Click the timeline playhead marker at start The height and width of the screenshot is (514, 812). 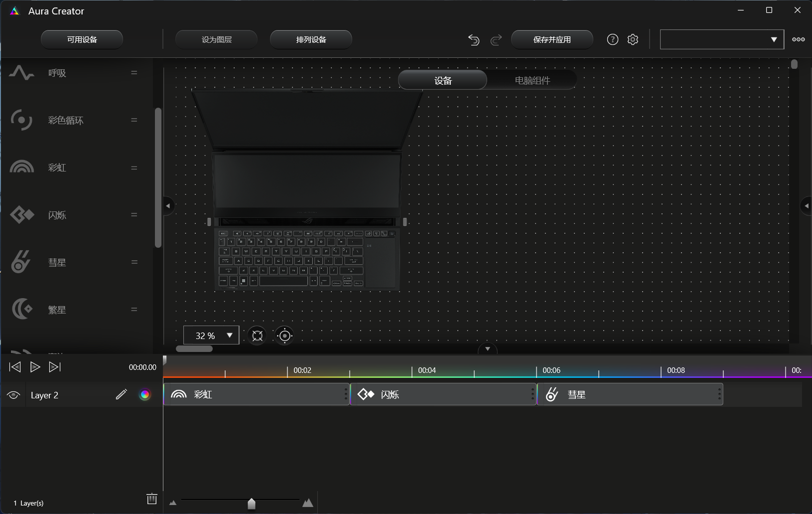coord(164,359)
